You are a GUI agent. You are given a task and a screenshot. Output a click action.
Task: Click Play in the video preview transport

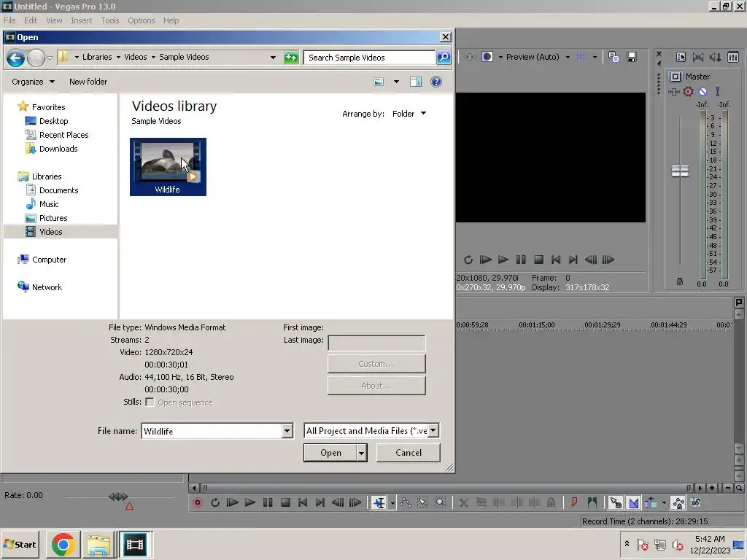503,260
